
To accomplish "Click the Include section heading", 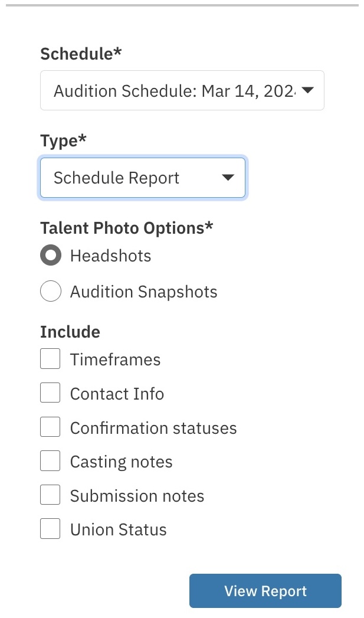I will [70, 332].
